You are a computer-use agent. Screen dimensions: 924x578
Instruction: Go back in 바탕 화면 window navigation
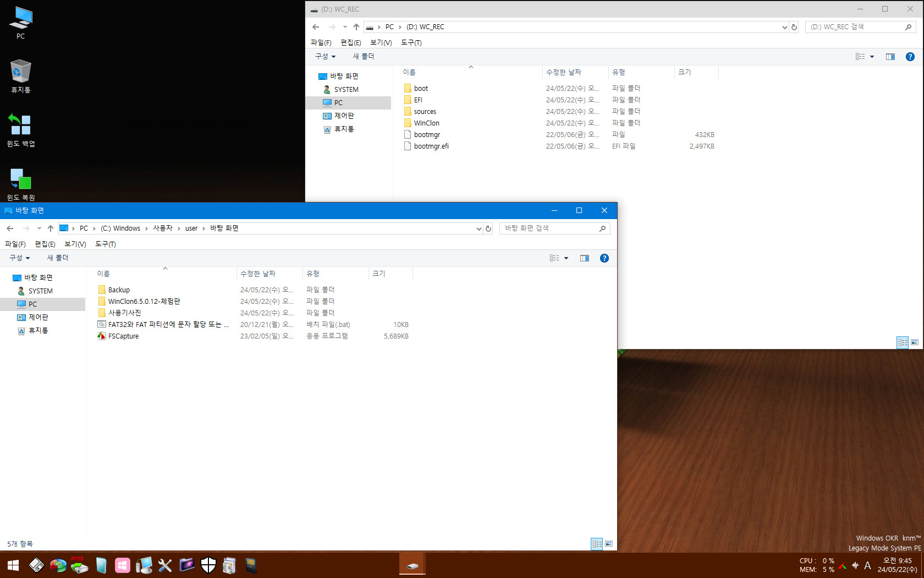[10, 228]
